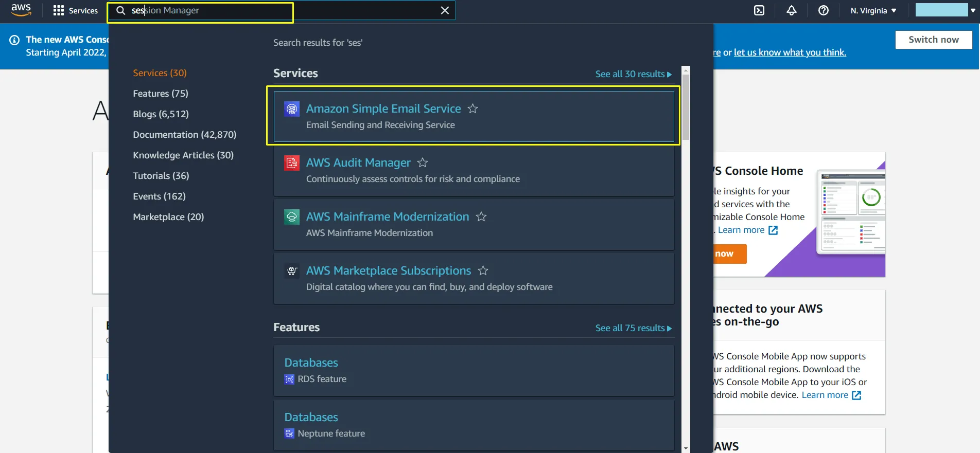The width and height of the screenshot is (980, 453).
Task: Select the Features (75) category
Action: [x=161, y=94]
